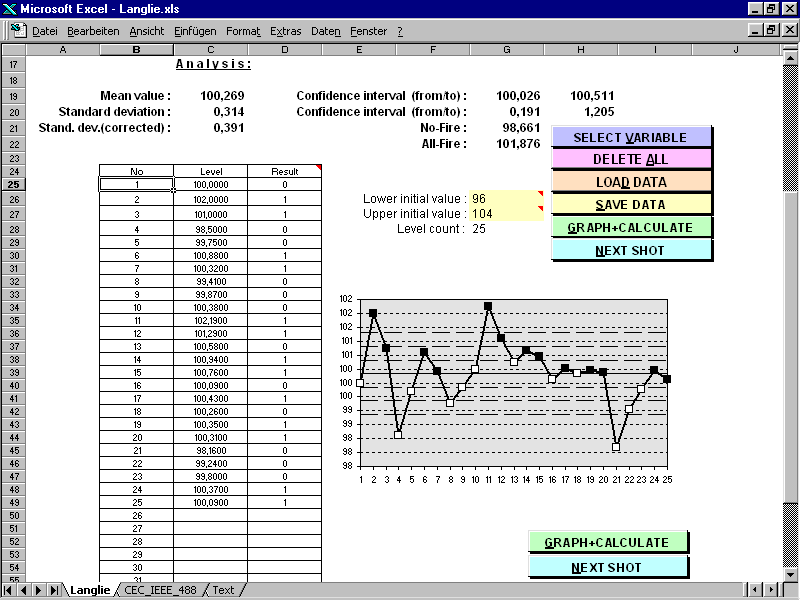Click the Result column header cell
800x600 pixels.
(285, 171)
